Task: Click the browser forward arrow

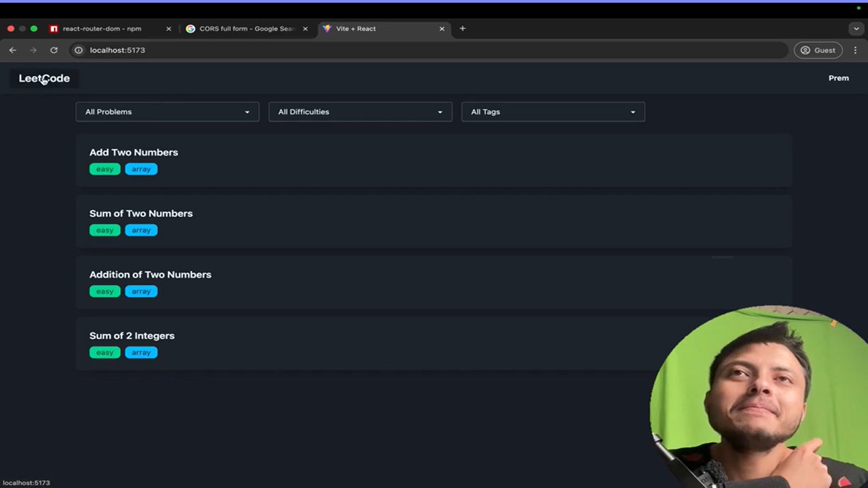Action: click(33, 50)
